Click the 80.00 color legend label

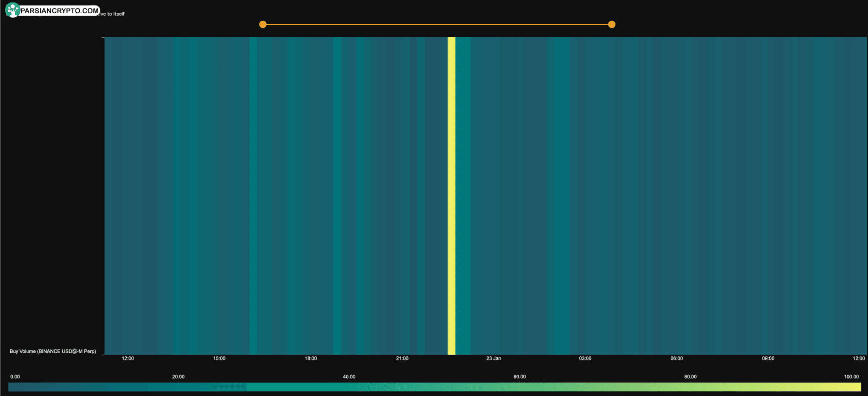point(690,377)
